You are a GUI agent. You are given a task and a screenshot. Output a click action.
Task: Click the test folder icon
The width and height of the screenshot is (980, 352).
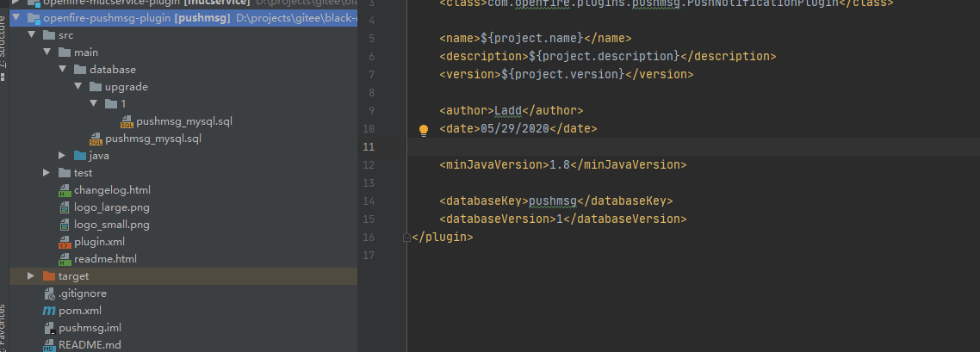(x=65, y=173)
